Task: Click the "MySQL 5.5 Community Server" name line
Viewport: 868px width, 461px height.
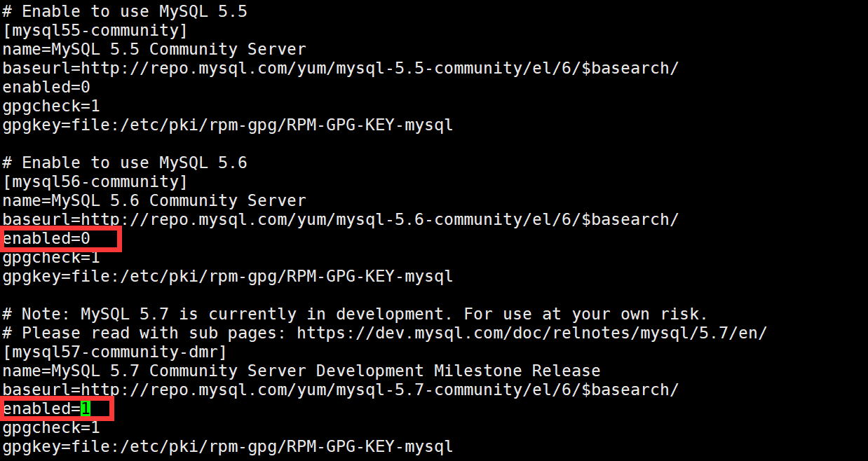Action: point(154,50)
